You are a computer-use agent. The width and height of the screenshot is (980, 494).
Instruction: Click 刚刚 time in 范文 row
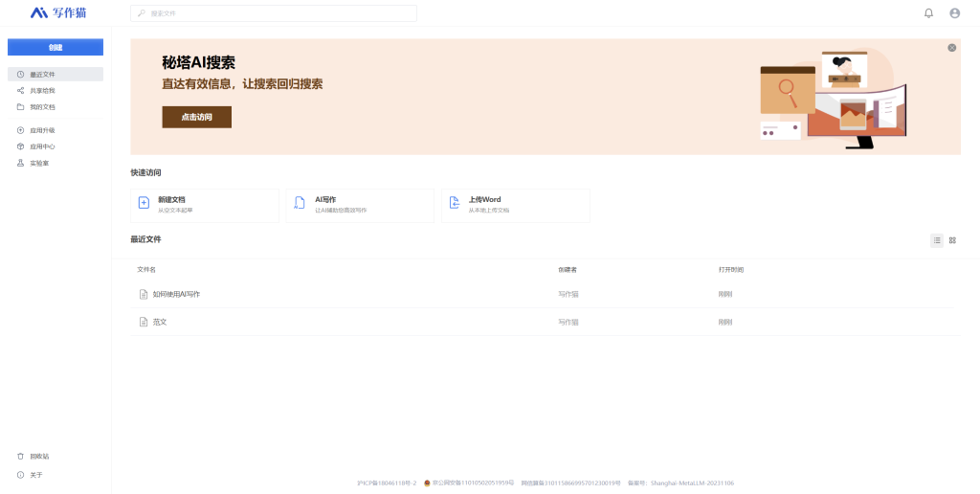[725, 322]
